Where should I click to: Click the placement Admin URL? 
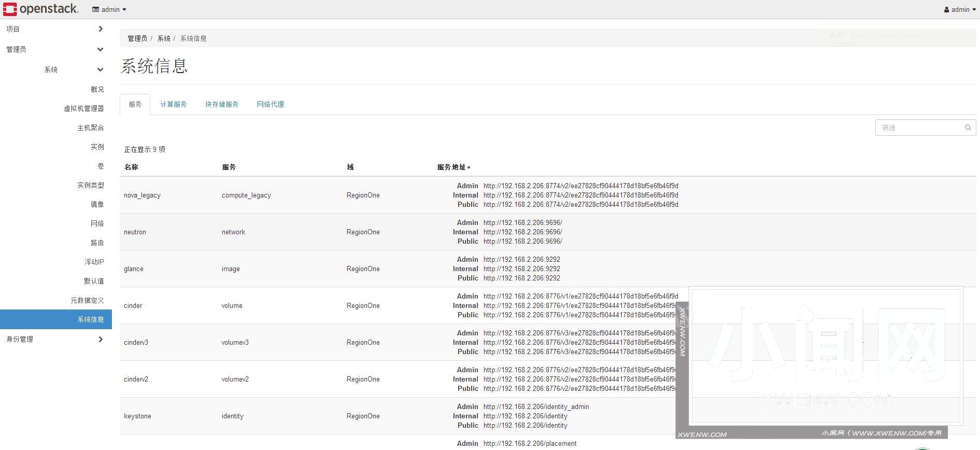tap(530, 444)
